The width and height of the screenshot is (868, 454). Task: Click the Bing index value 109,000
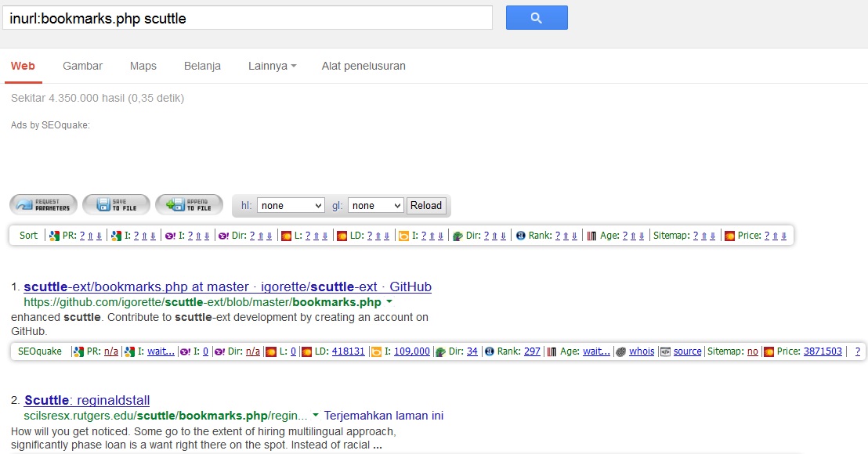coord(411,351)
